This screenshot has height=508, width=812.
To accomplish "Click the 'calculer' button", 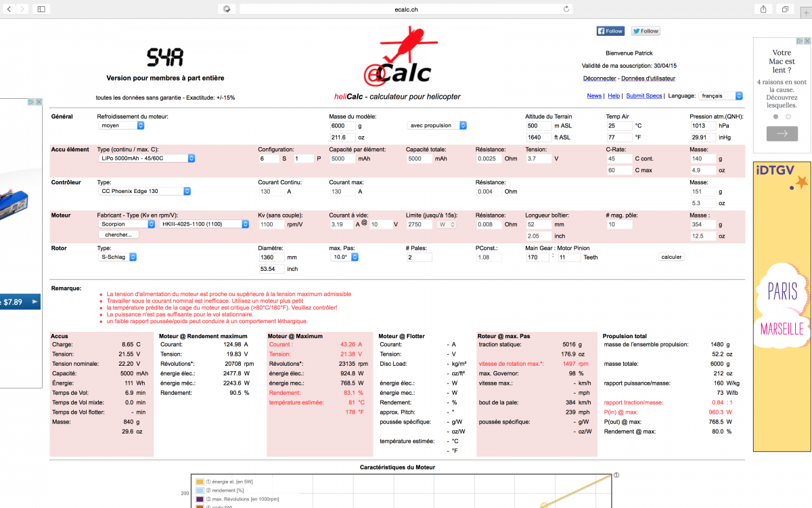I will (x=671, y=257).
